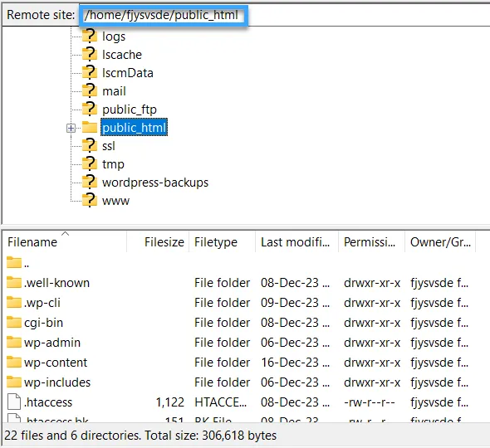
Task: Select the tmp folder in tree
Action: 113,164
